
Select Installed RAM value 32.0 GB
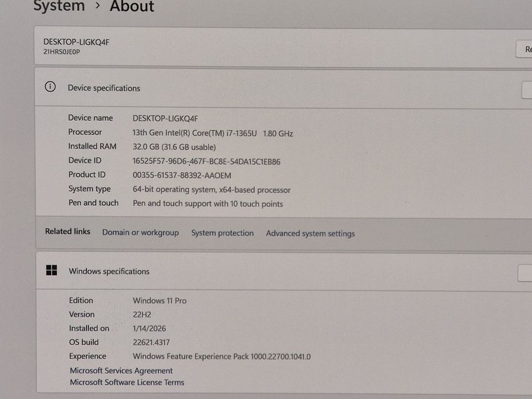point(174,147)
